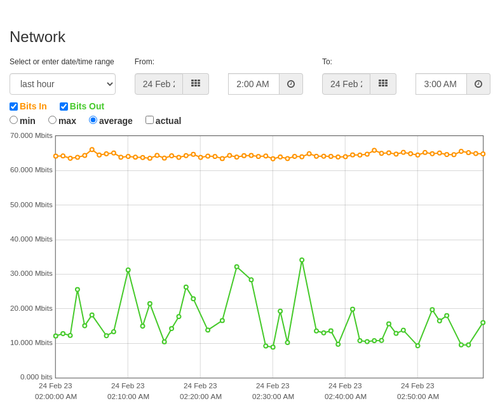Select the min radio button

tap(14, 120)
